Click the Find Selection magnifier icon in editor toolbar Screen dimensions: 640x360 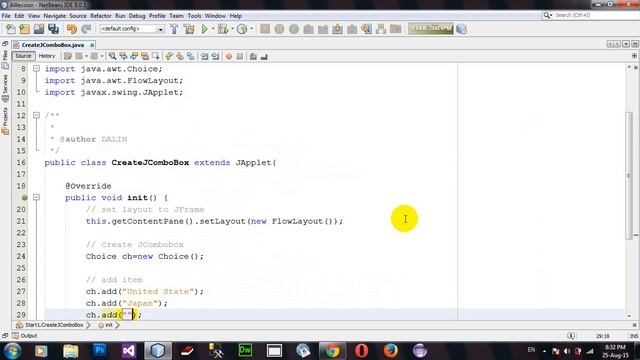click(x=112, y=56)
